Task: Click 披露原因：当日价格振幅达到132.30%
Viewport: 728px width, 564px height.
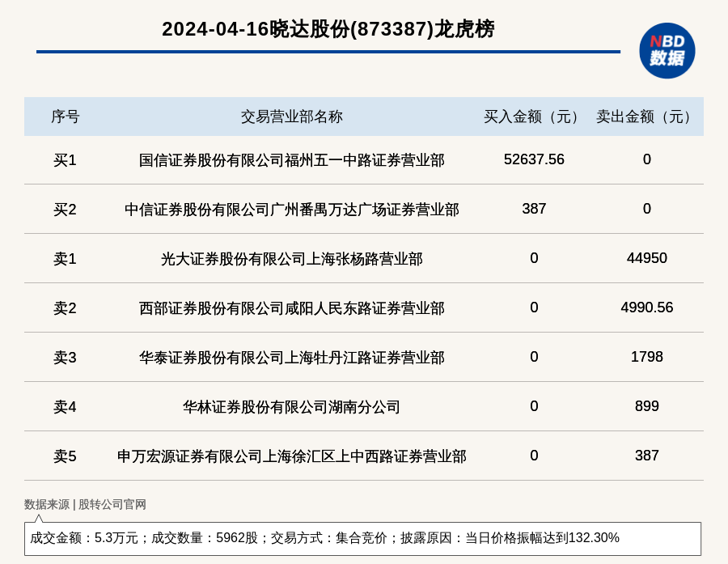Action: [510, 538]
